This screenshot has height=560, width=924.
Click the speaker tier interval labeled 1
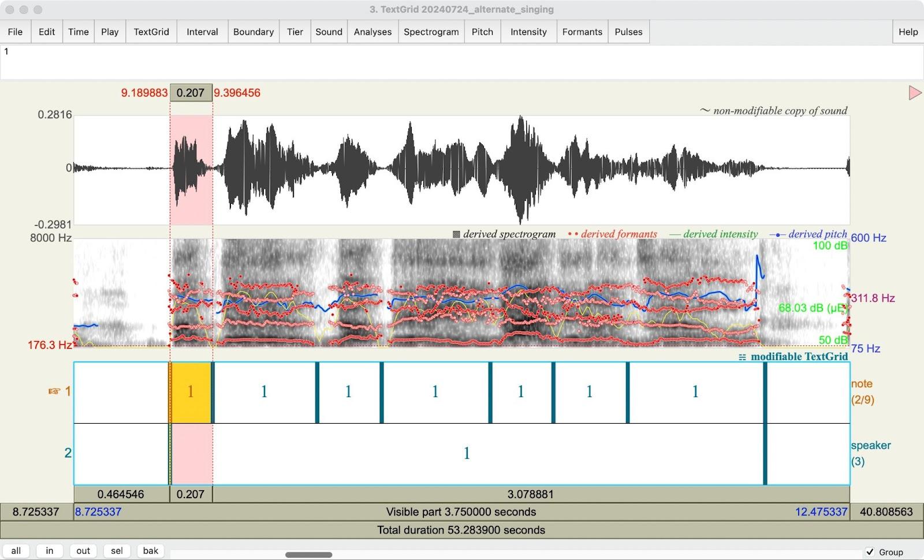pyautogui.click(x=467, y=454)
